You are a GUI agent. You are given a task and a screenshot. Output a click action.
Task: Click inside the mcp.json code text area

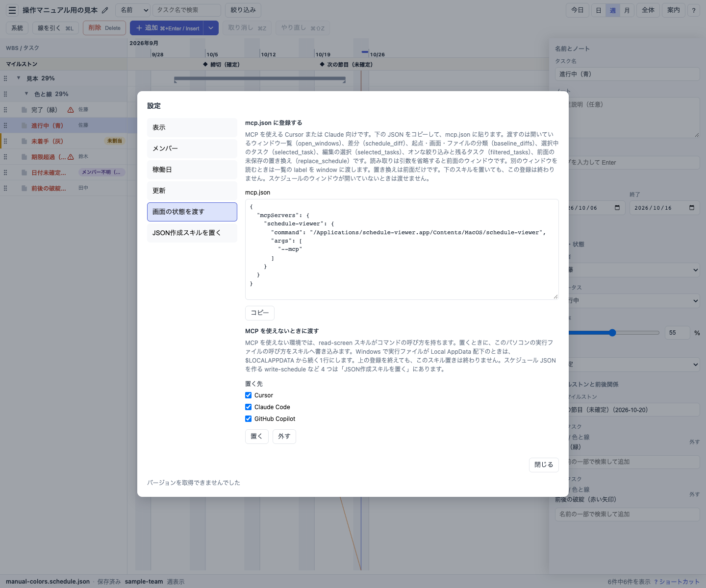(x=402, y=249)
